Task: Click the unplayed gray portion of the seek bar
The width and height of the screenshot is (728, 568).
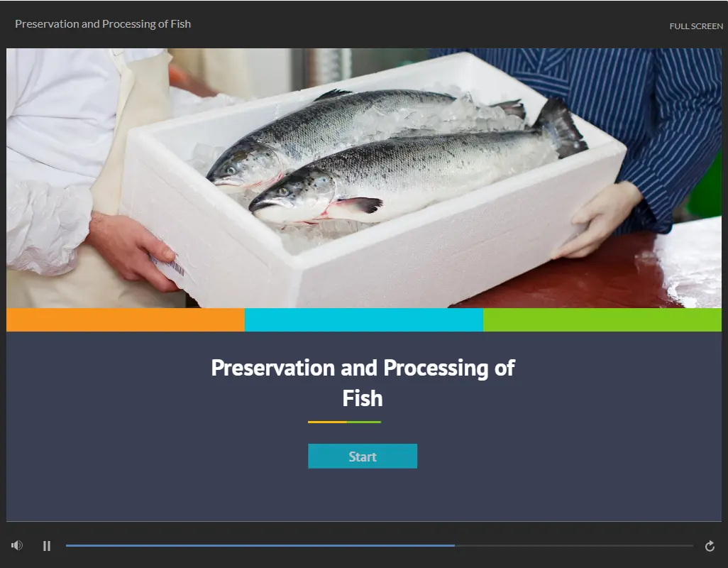Action: [x=574, y=546]
